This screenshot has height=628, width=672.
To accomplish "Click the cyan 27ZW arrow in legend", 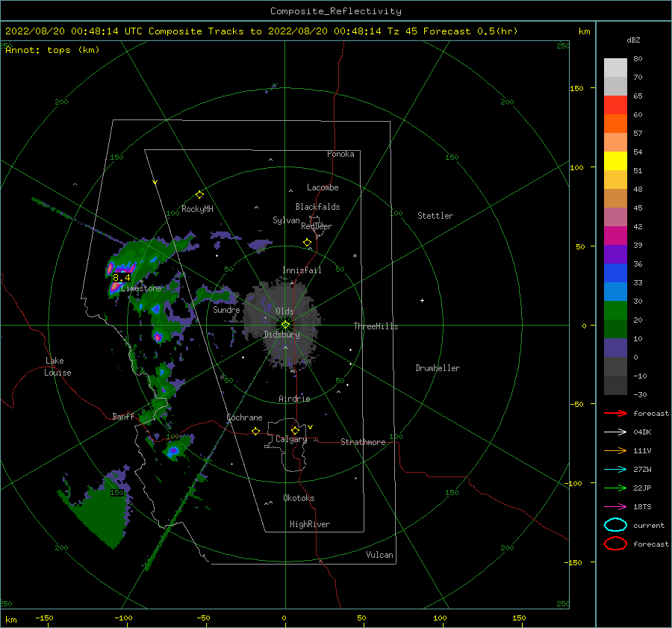I will (x=615, y=470).
